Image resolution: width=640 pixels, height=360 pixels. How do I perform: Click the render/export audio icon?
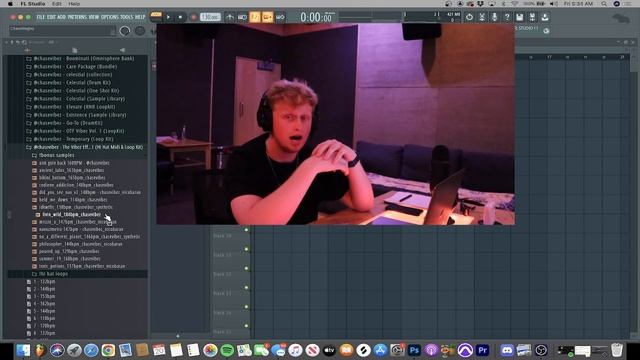coord(532,17)
